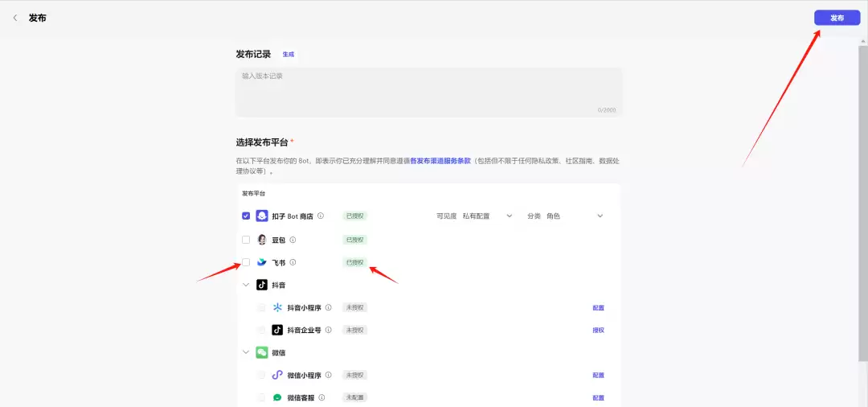Click the 微信小程序 logo icon
The height and width of the screenshot is (407, 868).
[277, 375]
